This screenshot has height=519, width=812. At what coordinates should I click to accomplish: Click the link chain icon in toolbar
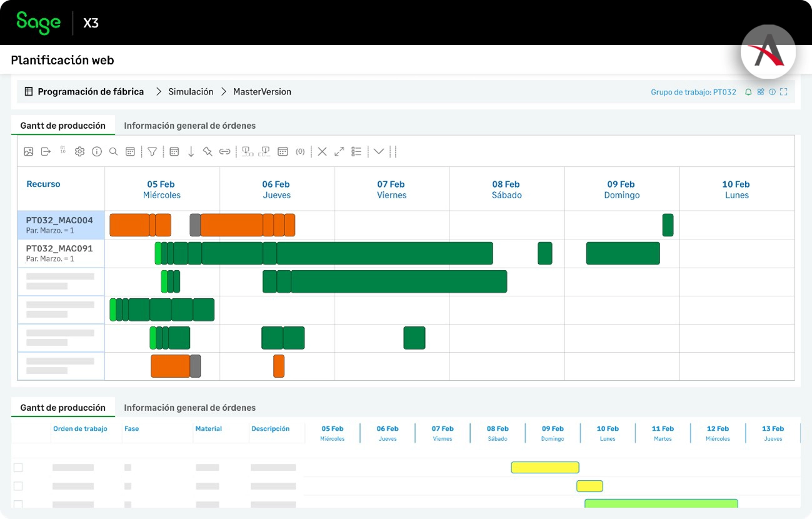[224, 151]
